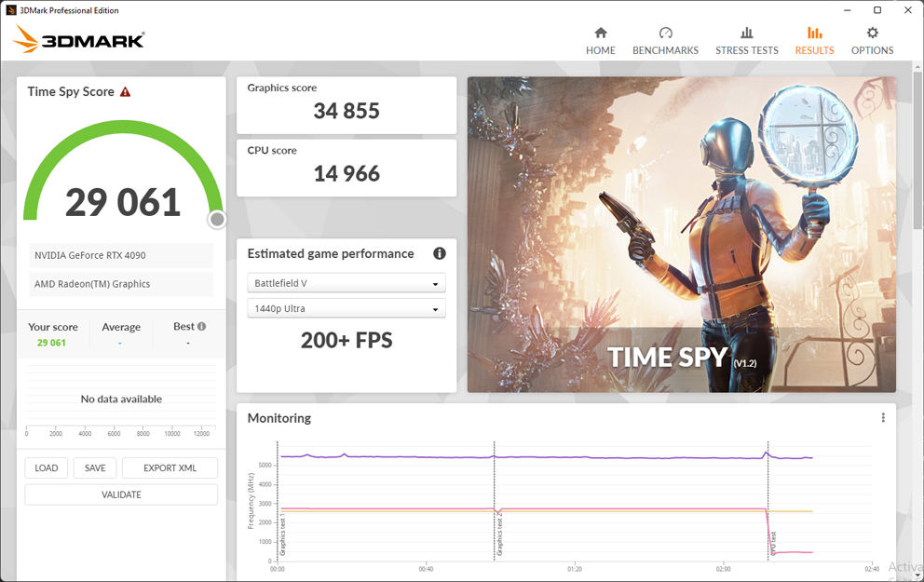This screenshot has height=582, width=924.
Task: Open the STRESS TESTS section
Action: click(x=747, y=41)
